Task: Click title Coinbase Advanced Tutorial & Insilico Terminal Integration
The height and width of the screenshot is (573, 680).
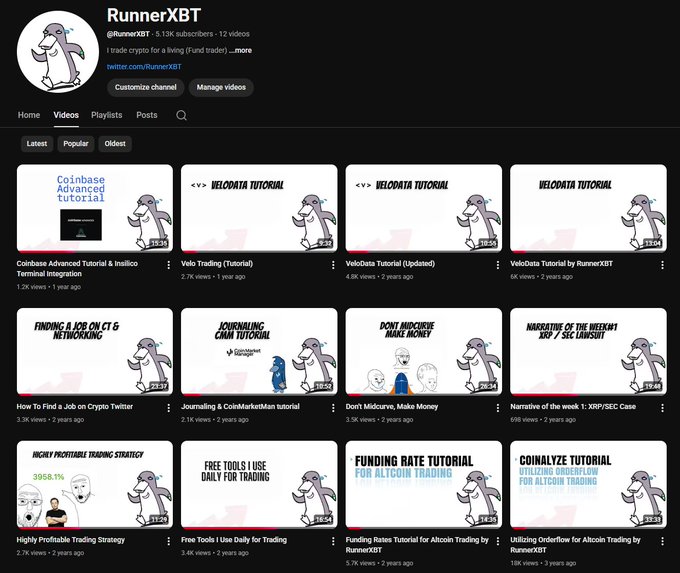Action: click(77, 268)
